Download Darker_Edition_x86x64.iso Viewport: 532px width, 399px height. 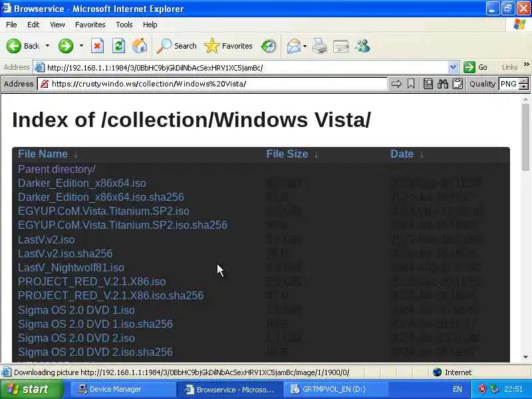(82, 184)
